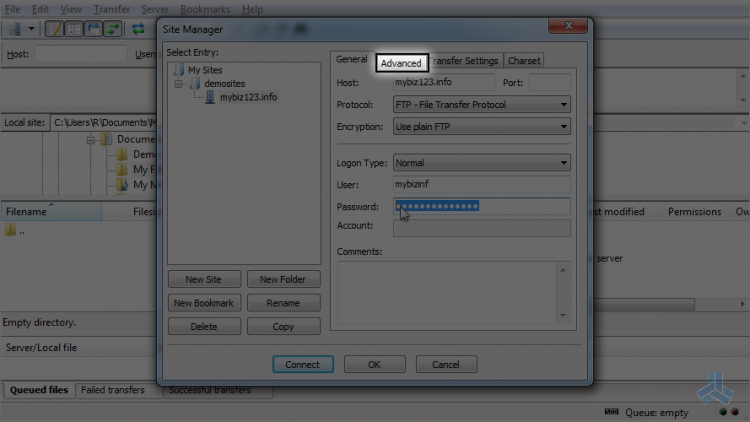Open the Edit menu
750x422 pixels.
point(40,9)
